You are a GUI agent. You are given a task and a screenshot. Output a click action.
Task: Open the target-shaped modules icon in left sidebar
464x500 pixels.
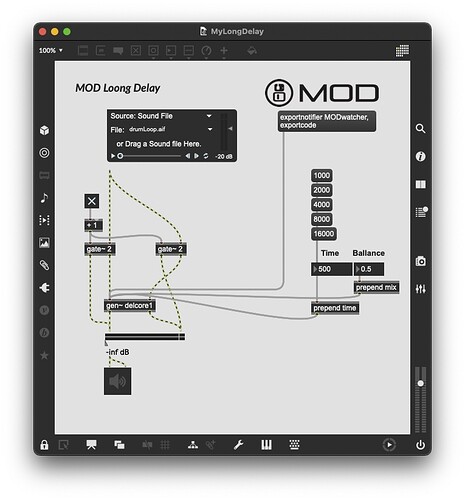[x=44, y=153]
